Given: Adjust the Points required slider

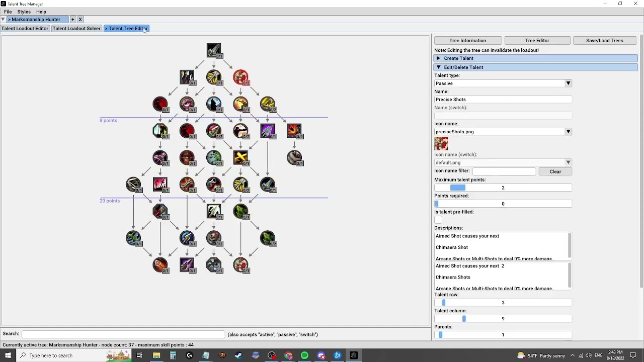Looking at the screenshot, I should point(503,204).
